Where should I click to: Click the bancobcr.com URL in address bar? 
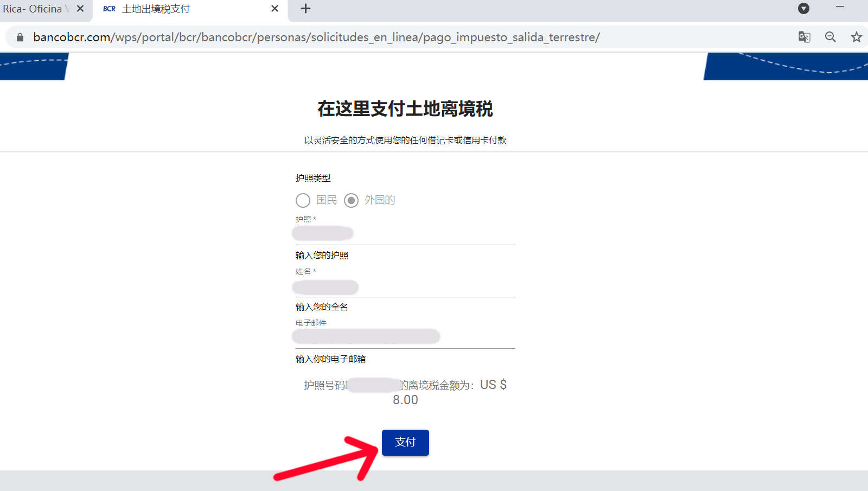coord(316,37)
